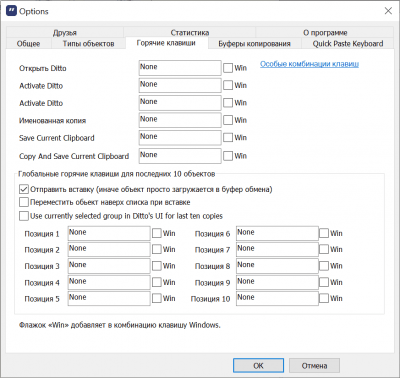
Task: Open the Статистика tab
Action: pos(190,33)
